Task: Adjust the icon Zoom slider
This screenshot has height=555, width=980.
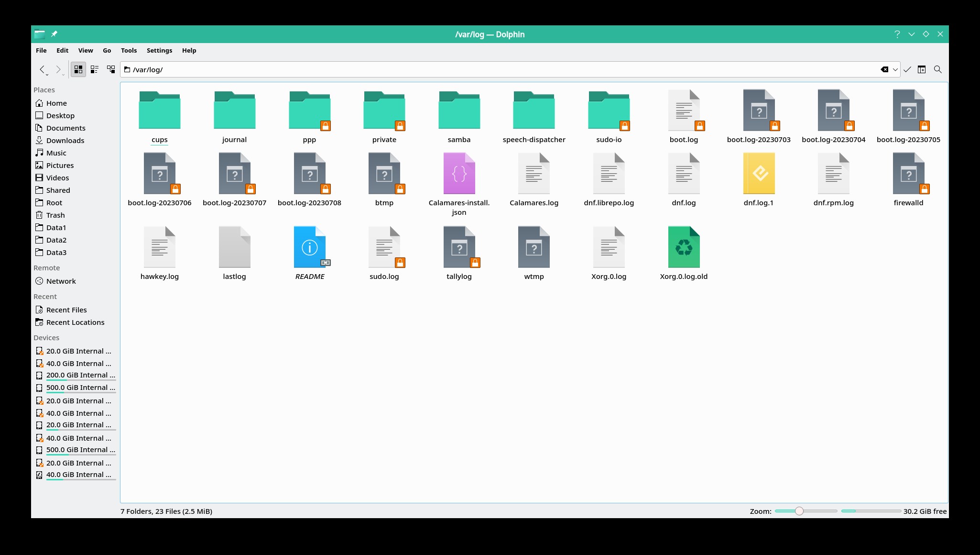Action: (x=799, y=511)
